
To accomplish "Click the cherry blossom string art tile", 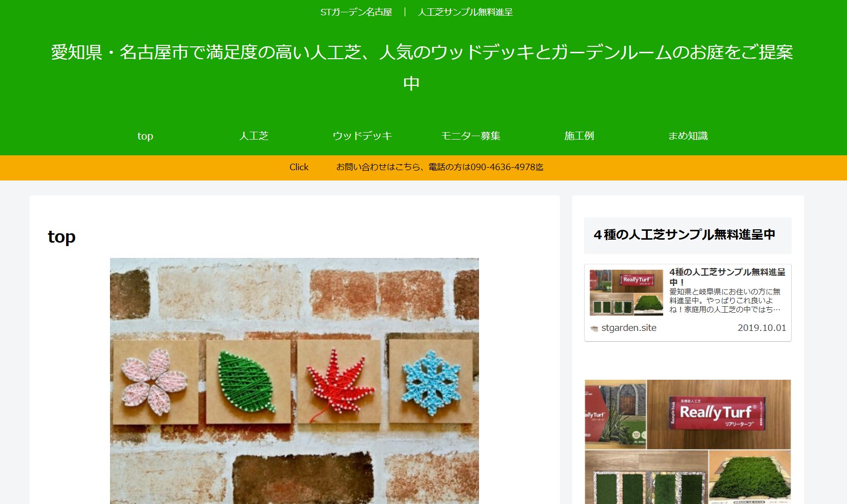I will click(x=155, y=381).
